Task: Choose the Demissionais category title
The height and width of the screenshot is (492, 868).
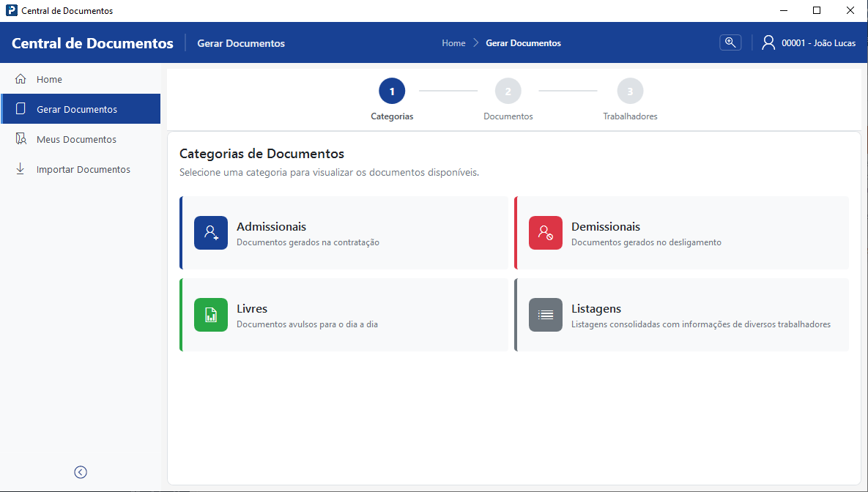Action: click(x=606, y=226)
